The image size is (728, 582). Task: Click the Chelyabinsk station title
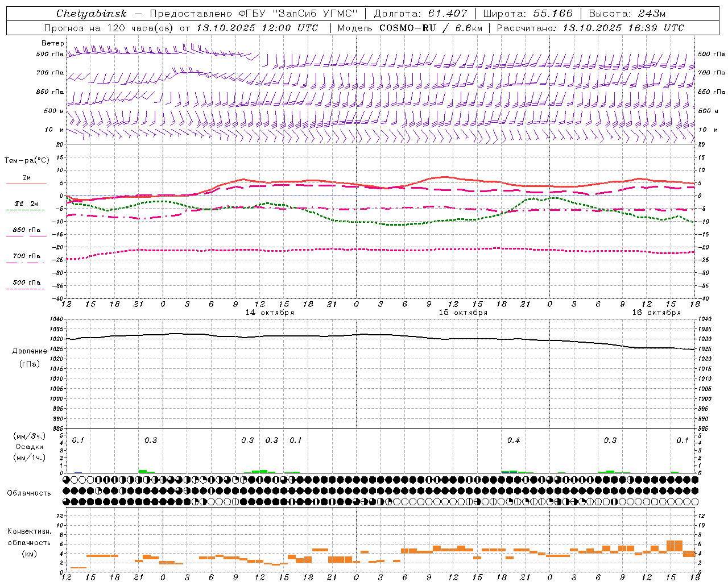click(x=91, y=14)
